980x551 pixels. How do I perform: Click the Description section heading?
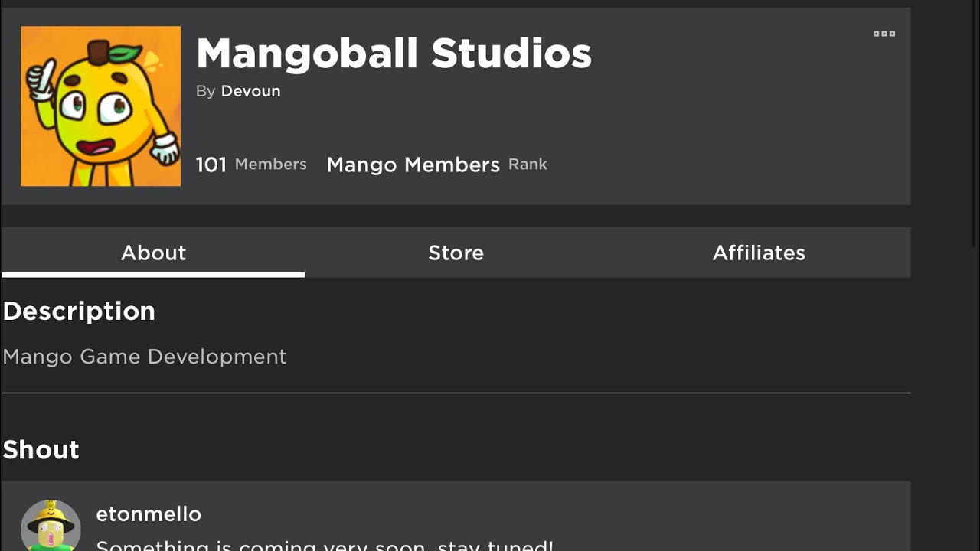pyautogui.click(x=79, y=311)
